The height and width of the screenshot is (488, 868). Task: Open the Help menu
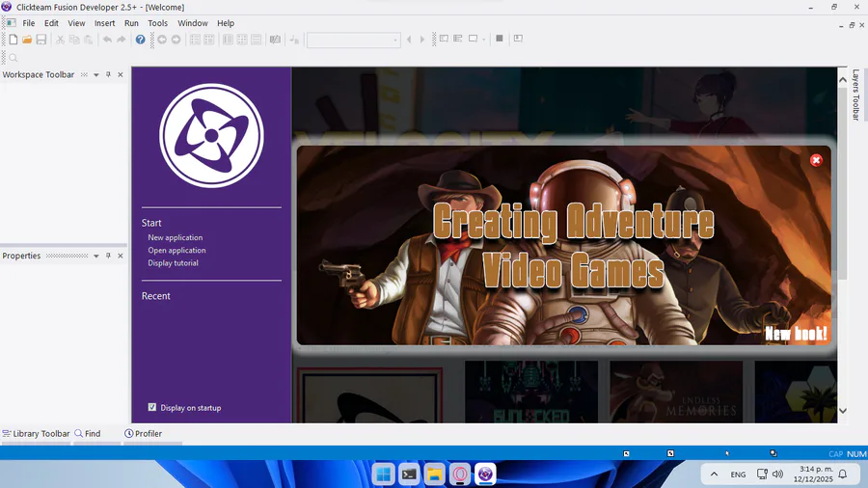[226, 23]
